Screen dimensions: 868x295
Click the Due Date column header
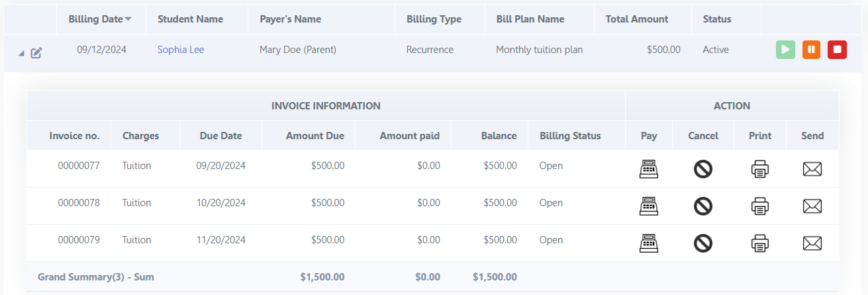click(x=220, y=136)
